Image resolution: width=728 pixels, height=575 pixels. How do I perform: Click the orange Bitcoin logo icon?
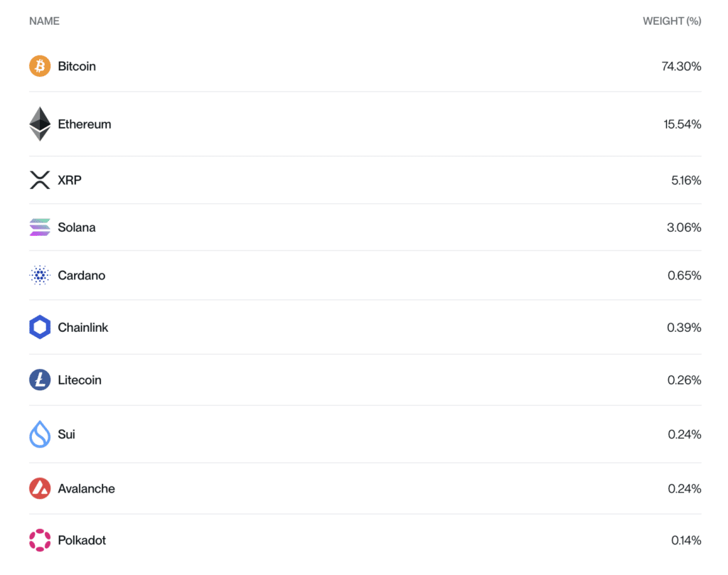click(40, 66)
